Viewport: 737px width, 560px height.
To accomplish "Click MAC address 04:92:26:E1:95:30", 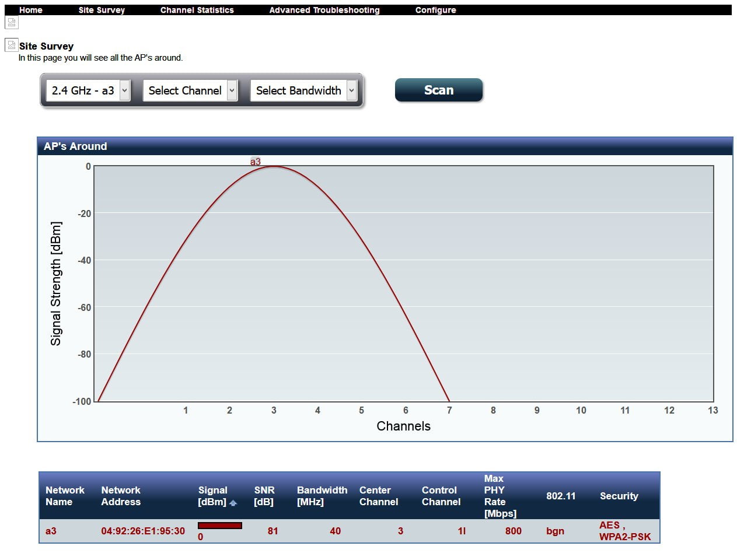I will [143, 531].
